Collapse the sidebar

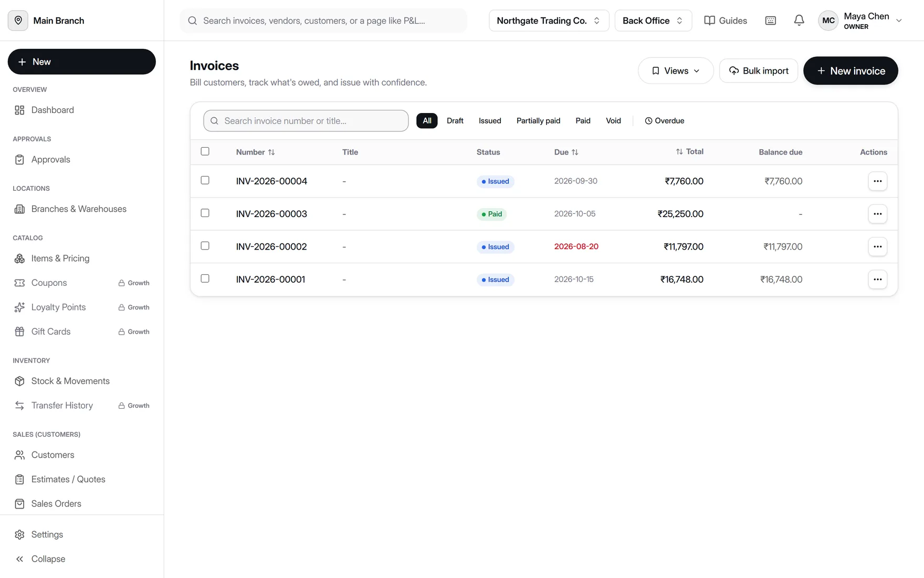click(x=82, y=559)
